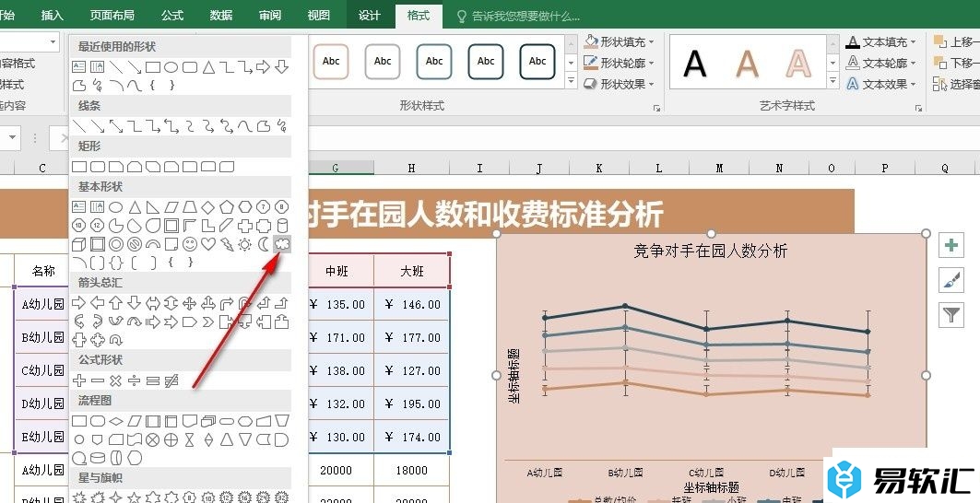Select the cell with ¥ 171.00
Viewport: 980px width, 503px height.
pyautogui.click(x=337, y=337)
